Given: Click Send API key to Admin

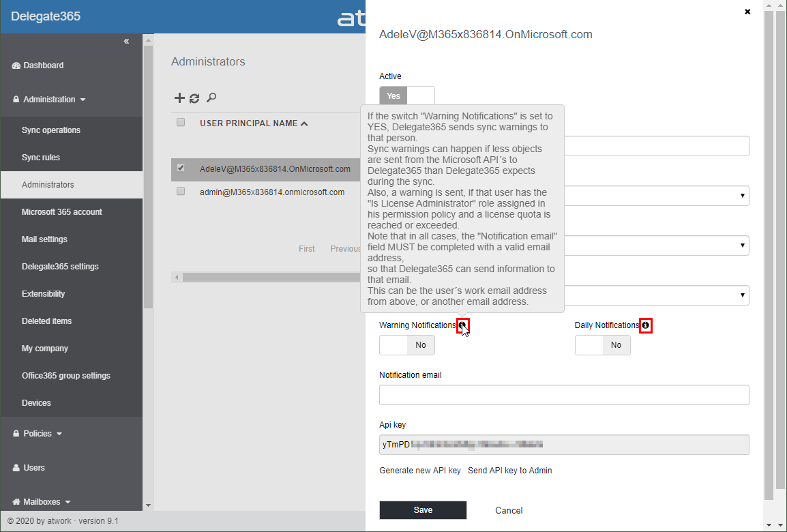Looking at the screenshot, I should pyautogui.click(x=510, y=471).
